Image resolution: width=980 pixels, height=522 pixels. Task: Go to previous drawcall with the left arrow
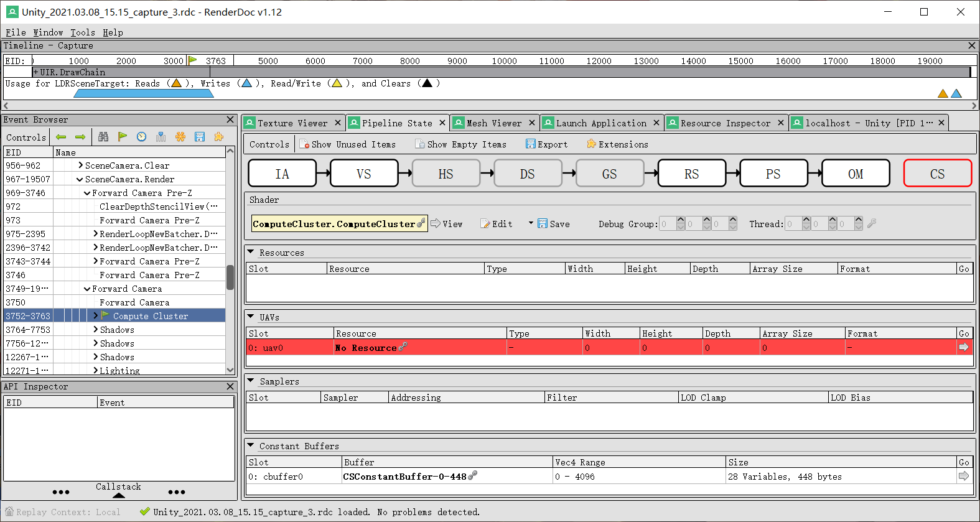(x=61, y=137)
